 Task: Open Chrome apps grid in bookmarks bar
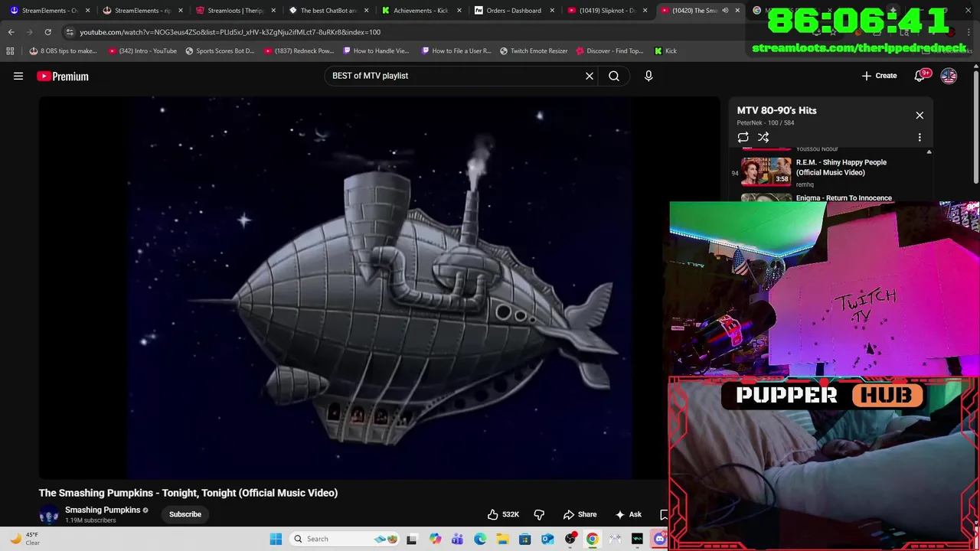tap(10, 51)
